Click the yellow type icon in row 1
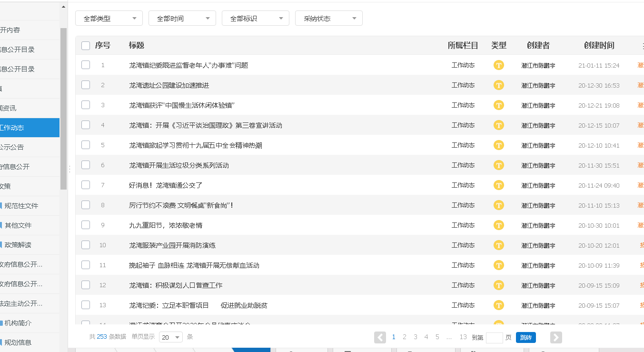 [498, 65]
